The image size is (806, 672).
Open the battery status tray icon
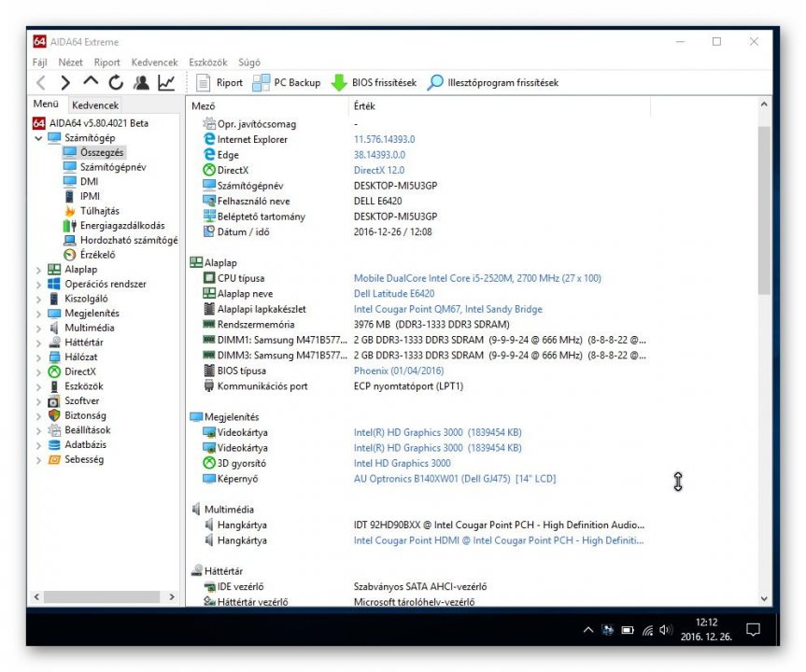click(628, 630)
